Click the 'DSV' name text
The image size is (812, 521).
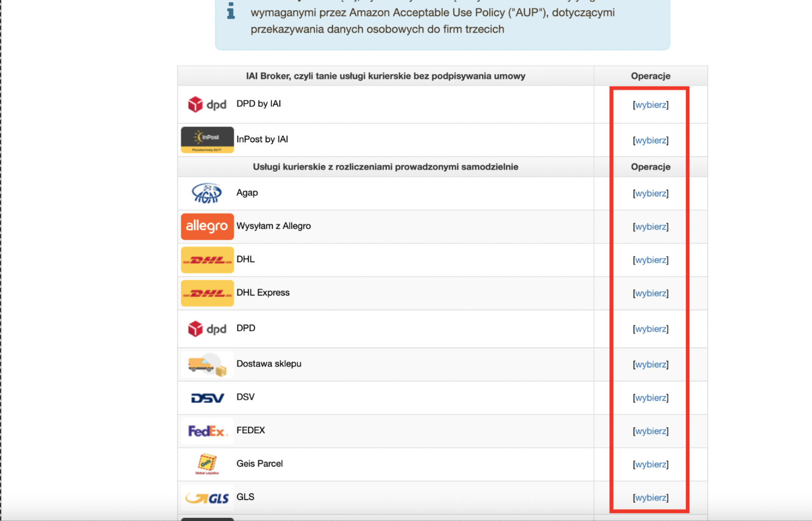coord(245,397)
